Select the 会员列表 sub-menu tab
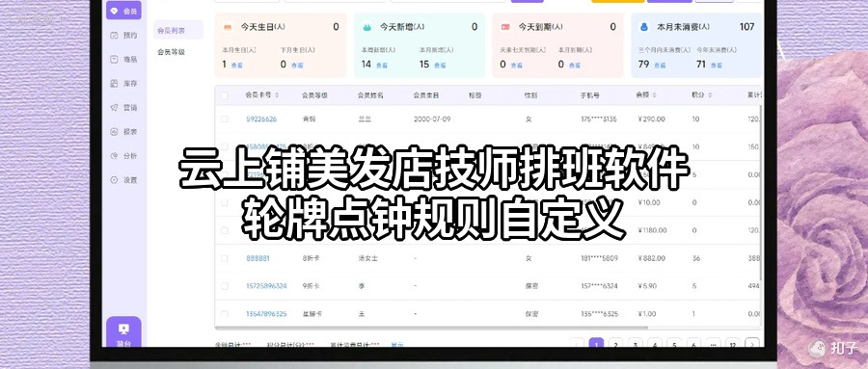Image resolution: width=868 pixels, height=369 pixels. pyautogui.click(x=178, y=30)
